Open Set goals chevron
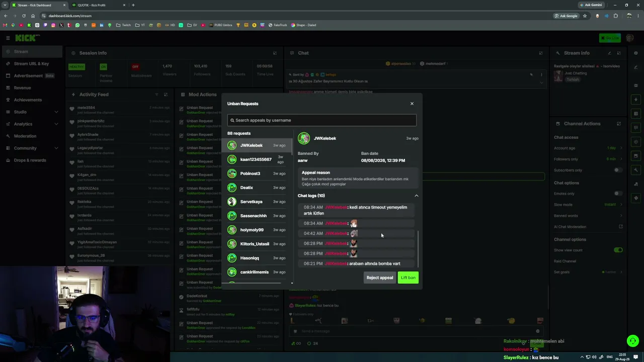644x362 pixels. (x=621, y=272)
